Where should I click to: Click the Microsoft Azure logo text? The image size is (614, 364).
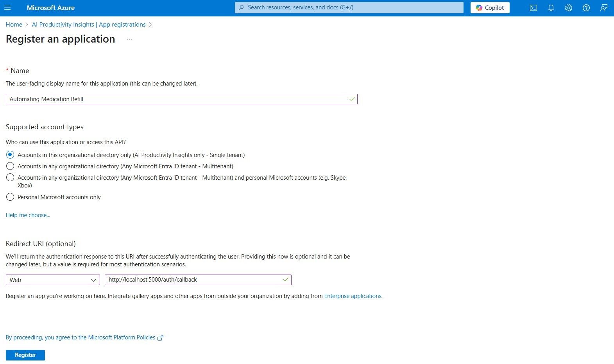click(51, 8)
